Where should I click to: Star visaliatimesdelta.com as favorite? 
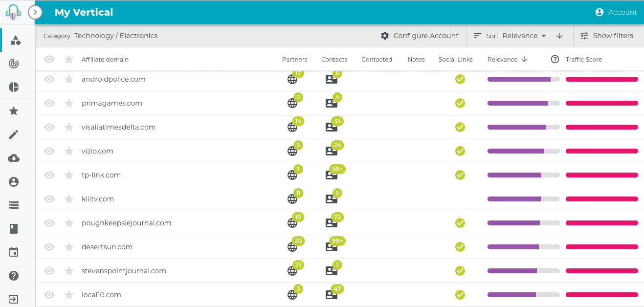click(x=69, y=127)
